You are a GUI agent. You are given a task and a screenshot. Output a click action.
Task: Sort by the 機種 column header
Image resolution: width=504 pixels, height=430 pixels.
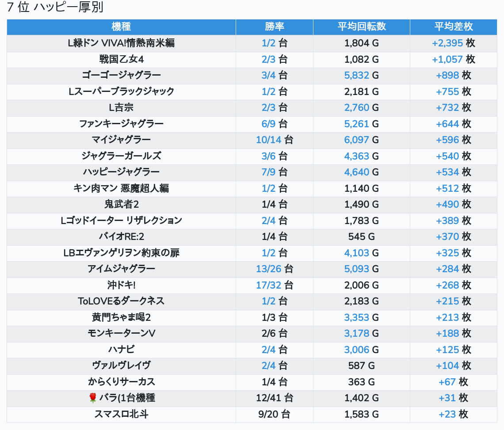[121, 27]
